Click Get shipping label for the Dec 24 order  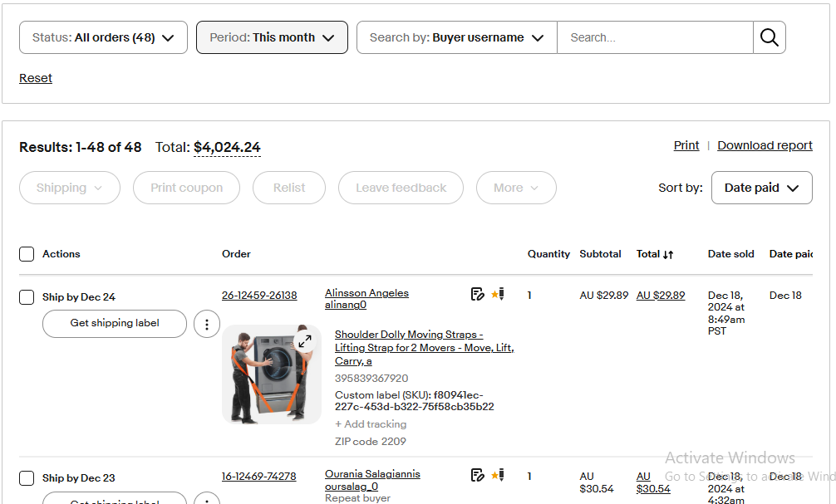point(115,323)
